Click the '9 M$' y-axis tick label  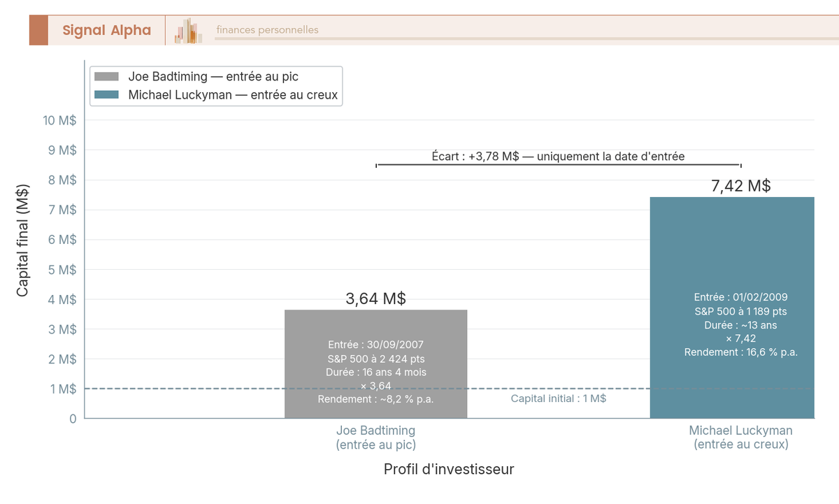point(63,150)
